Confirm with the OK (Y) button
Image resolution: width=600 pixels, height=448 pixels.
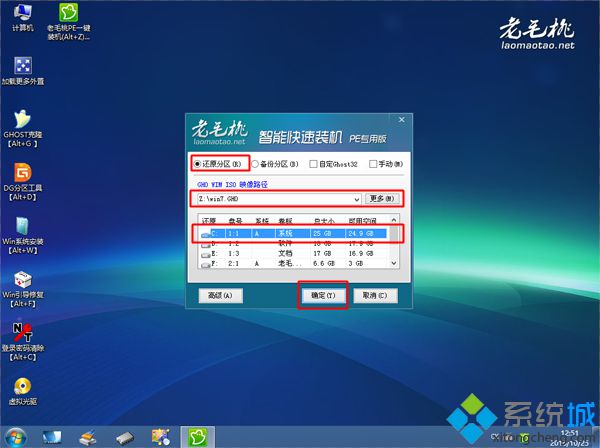coord(323,295)
